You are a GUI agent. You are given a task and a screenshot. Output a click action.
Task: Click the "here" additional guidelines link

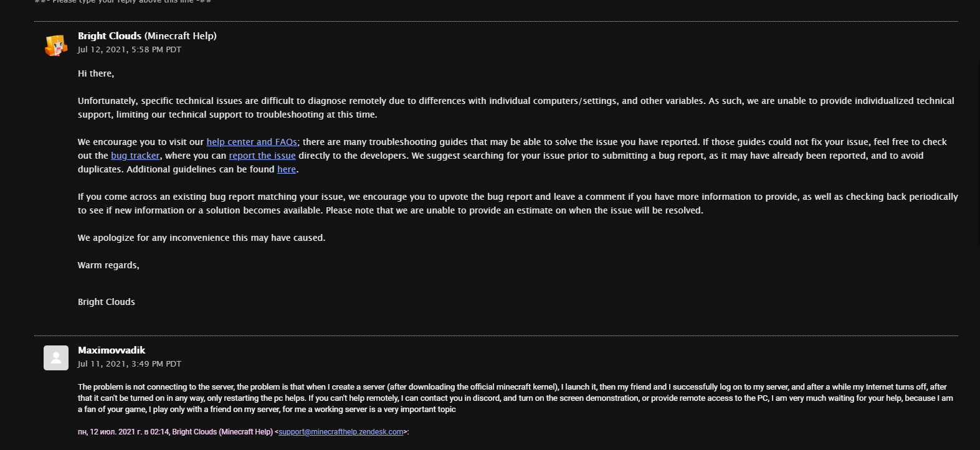coord(287,169)
